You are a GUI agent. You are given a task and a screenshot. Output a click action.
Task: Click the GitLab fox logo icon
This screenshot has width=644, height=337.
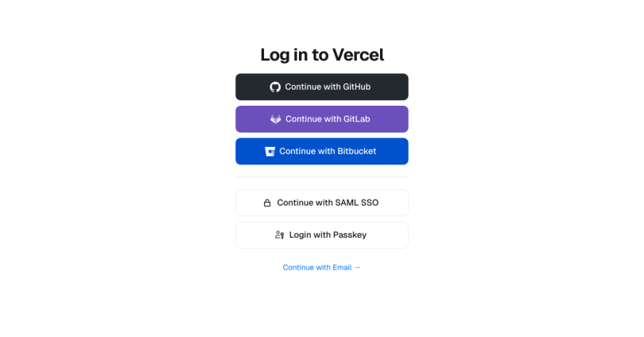tap(276, 119)
